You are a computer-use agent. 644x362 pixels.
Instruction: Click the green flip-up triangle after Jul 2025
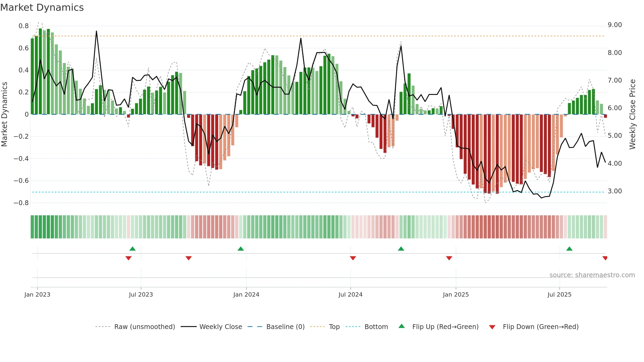click(569, 249)
